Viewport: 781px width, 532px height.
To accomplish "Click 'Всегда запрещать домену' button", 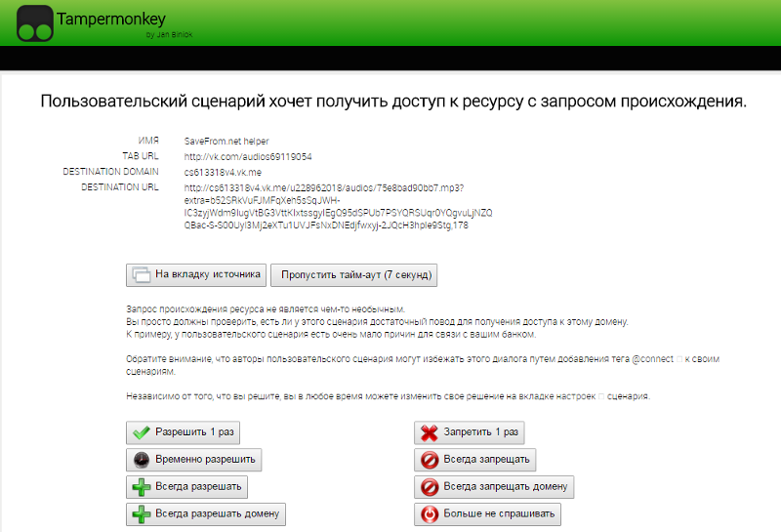I will pyautogui.click(x=494, y=487).
